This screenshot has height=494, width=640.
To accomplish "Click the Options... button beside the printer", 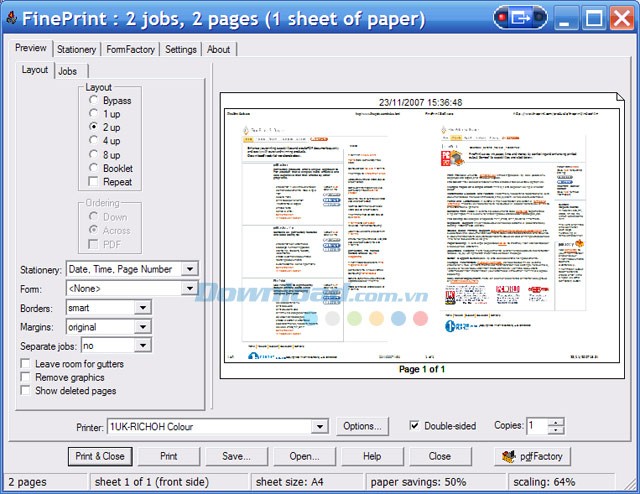I will coord(363,427).
